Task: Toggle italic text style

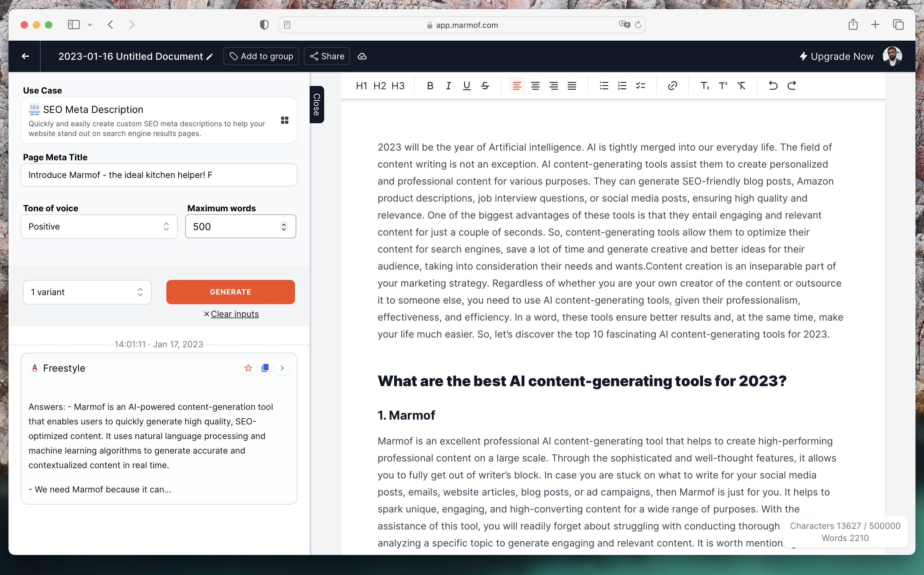Action: pyautogui.click(x=448, y=86)
